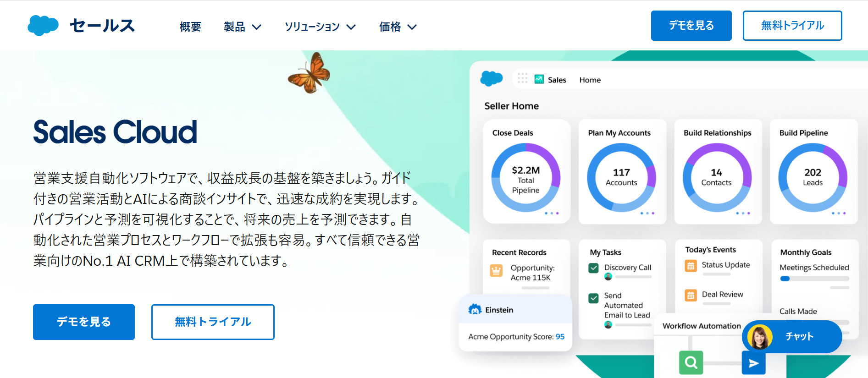This screenshot has height=378, width=868.
Task: Click the chat agent avatar photo
Action: (x=760, y=337)
